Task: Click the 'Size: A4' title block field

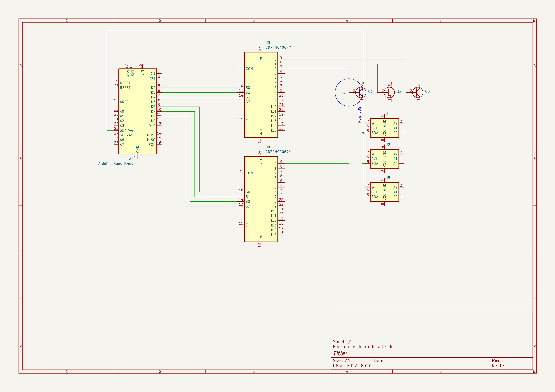Action: click(x=341, y=360)
